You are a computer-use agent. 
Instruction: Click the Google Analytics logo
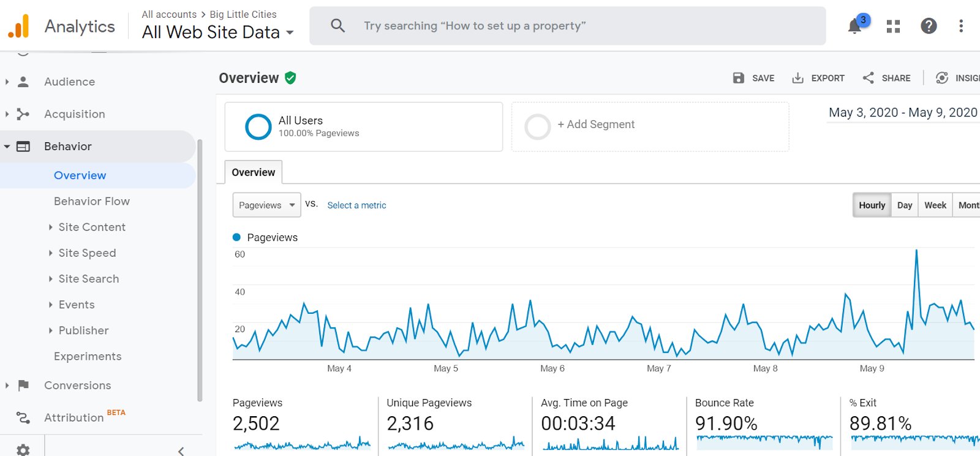[19, 26]
